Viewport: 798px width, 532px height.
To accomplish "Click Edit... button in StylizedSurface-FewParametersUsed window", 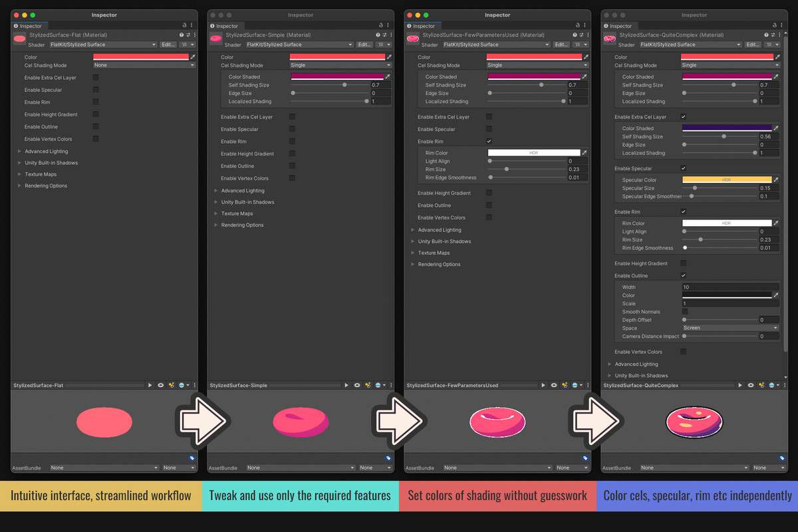I will pyautogui.click(x=561, y=45).
